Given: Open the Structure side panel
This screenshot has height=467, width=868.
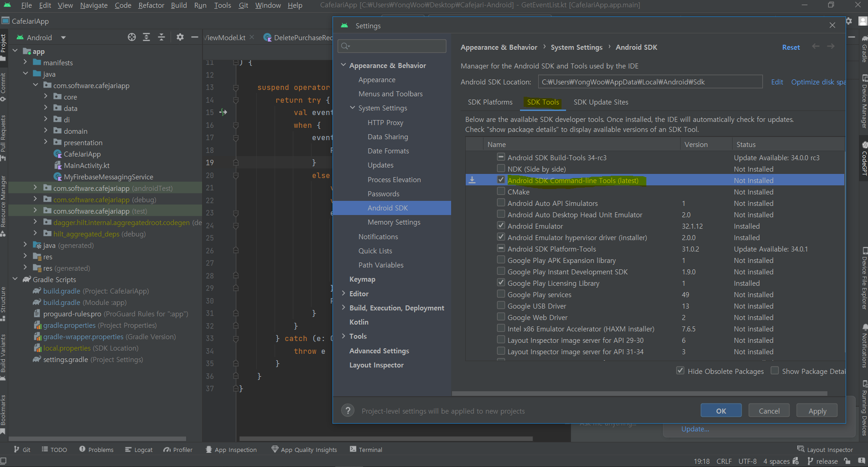Looking at the screenshot, I should click(x=3, y=304).
